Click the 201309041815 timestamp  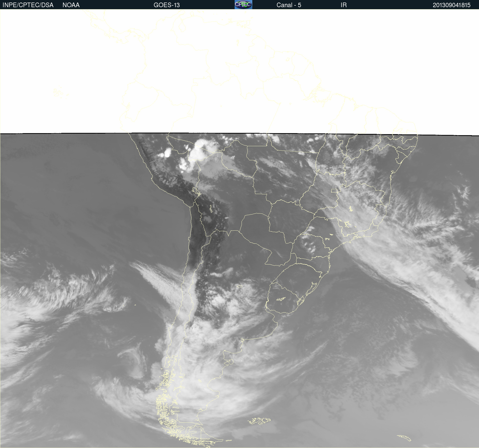452,5
